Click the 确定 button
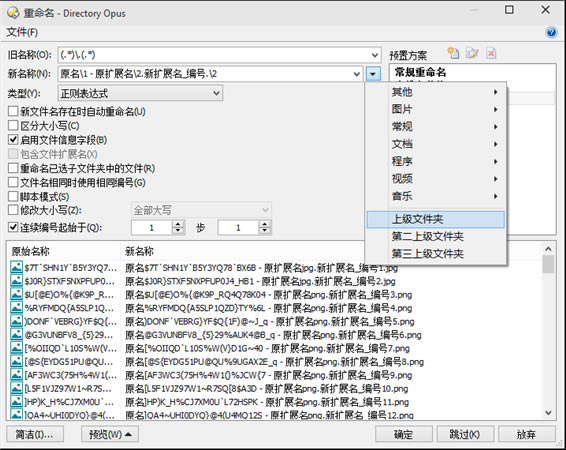Viewport: 566px width, 450px height. tap(404, 434)
